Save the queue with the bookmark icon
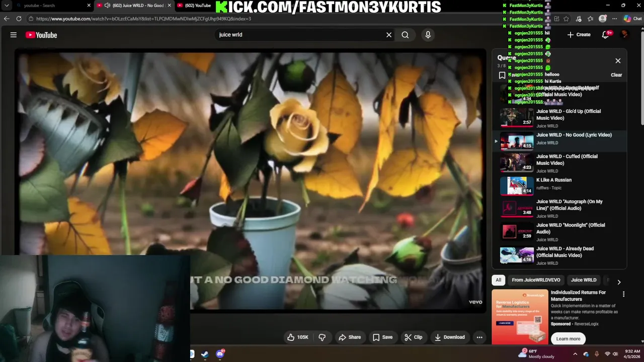 [x=502, y=75]
